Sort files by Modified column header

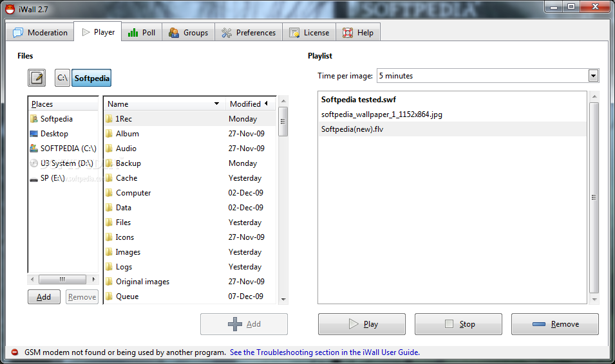[x=251, y=104]
